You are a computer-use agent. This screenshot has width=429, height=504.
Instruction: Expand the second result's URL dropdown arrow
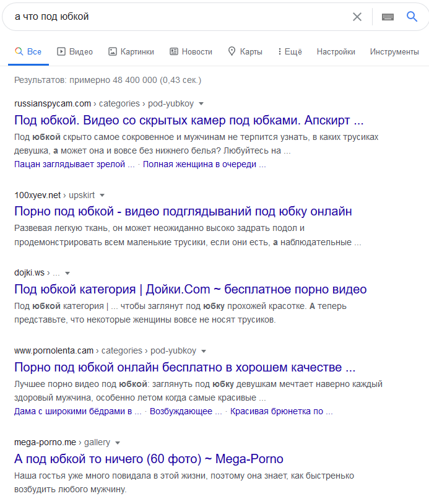tap(102, 195)
